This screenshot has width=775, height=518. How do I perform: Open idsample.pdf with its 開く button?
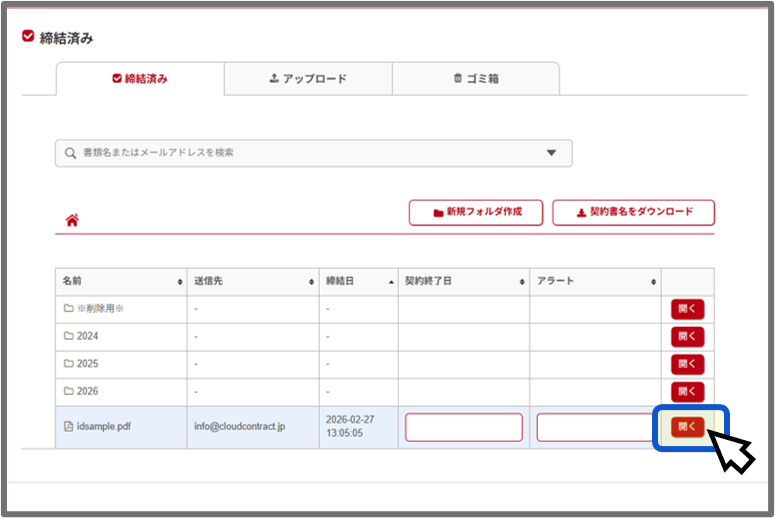(687, 427)
